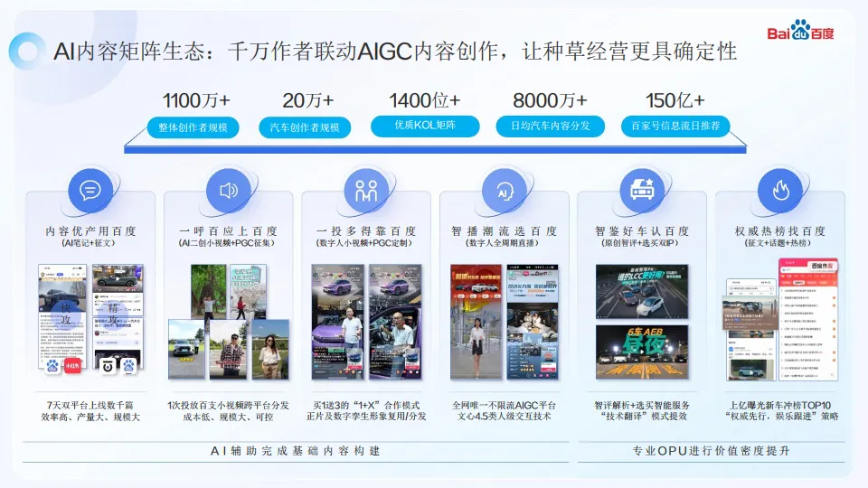Image resolution: width=868 pixels, height=488 pixels.
Task: Click the 1400位+ figure
Action: tap(425, 100)
